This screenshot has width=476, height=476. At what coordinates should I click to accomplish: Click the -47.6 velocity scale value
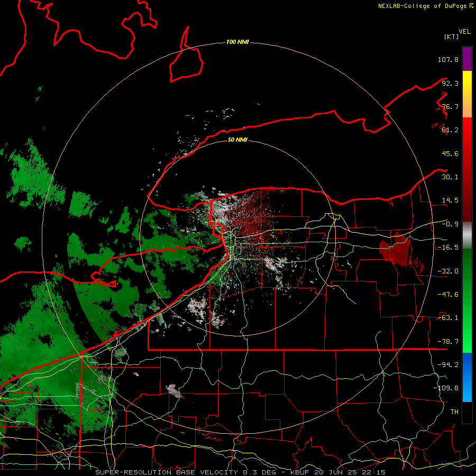click(x=448, y=295)
